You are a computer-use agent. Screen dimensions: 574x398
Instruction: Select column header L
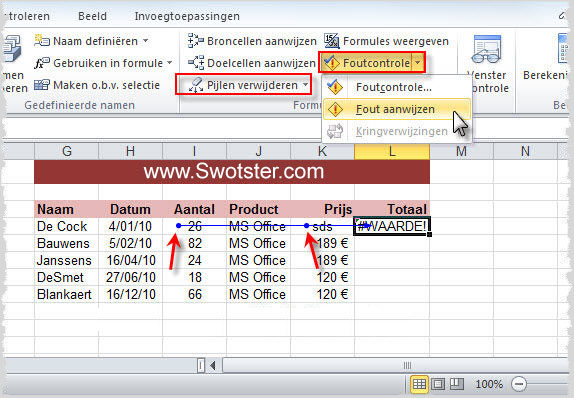point(392,151)
